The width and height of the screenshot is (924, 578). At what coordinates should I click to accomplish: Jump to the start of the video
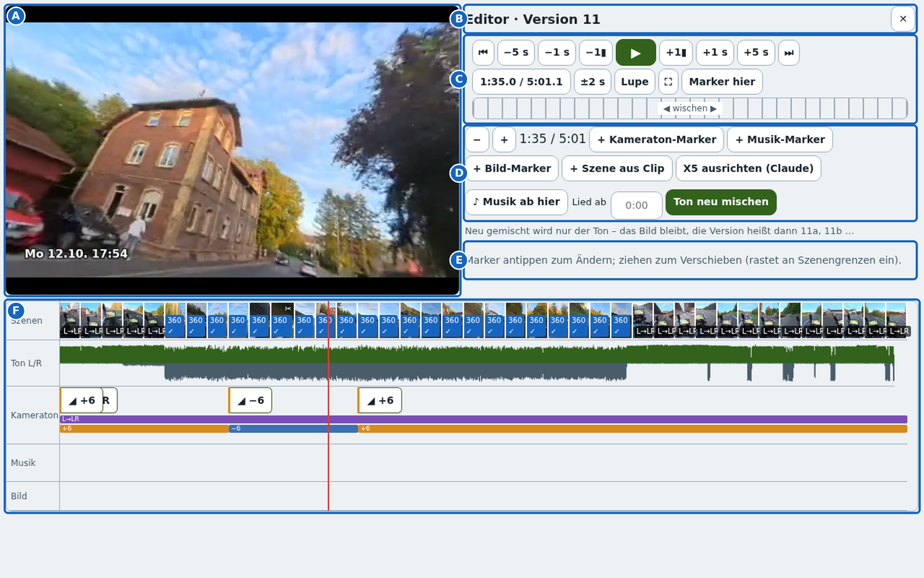pos(483,53)
